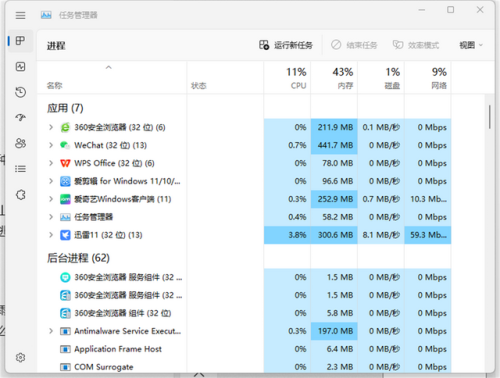
Task: Click the 360 browser app icon
Action: 65,127
